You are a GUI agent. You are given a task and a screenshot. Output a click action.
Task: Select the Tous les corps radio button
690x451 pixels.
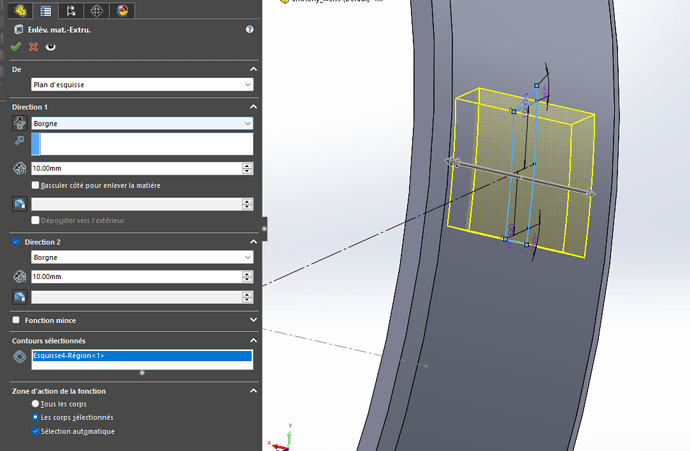36,404
